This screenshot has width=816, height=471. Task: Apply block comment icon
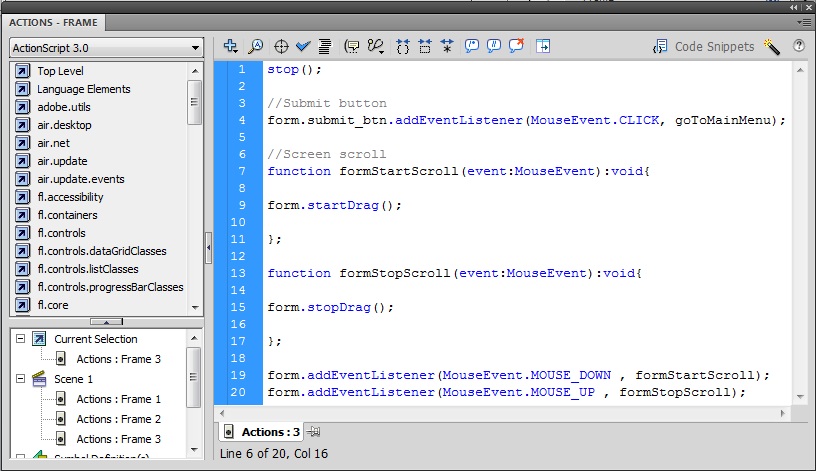point(471,46)
